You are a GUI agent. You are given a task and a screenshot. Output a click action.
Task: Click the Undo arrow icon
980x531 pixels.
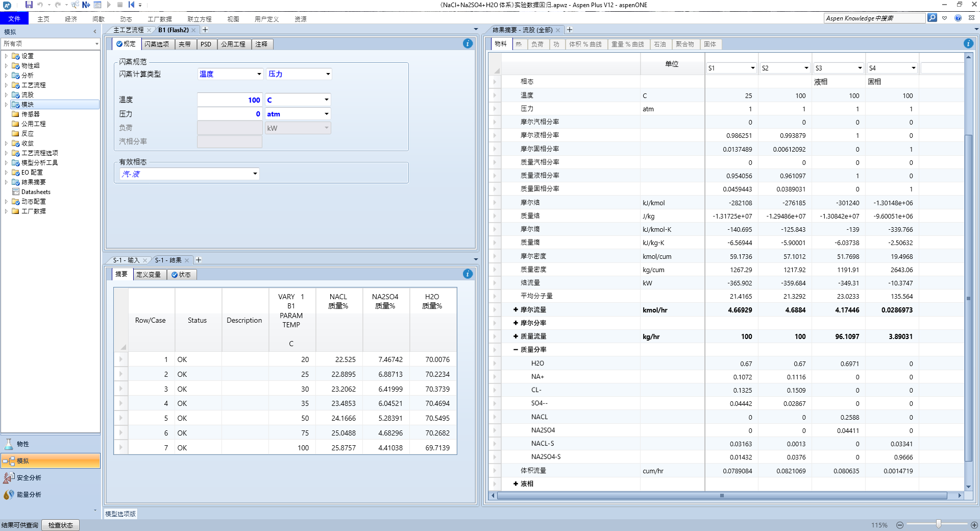[x=40, y=5]
